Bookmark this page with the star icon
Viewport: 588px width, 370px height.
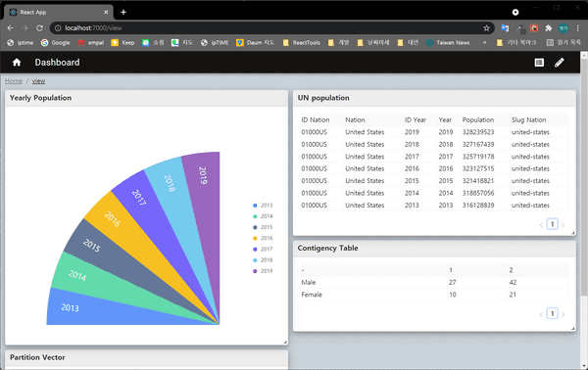[x=486, y=28]
